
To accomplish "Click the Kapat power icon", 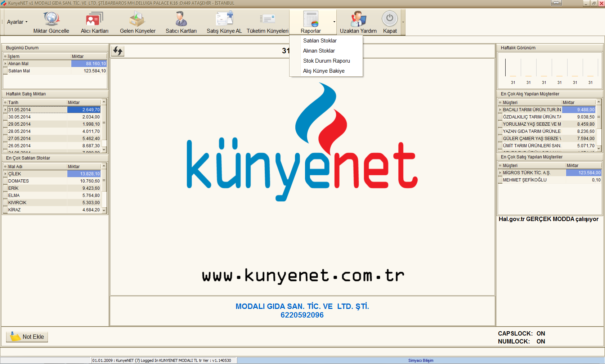I will coord(390,18).
